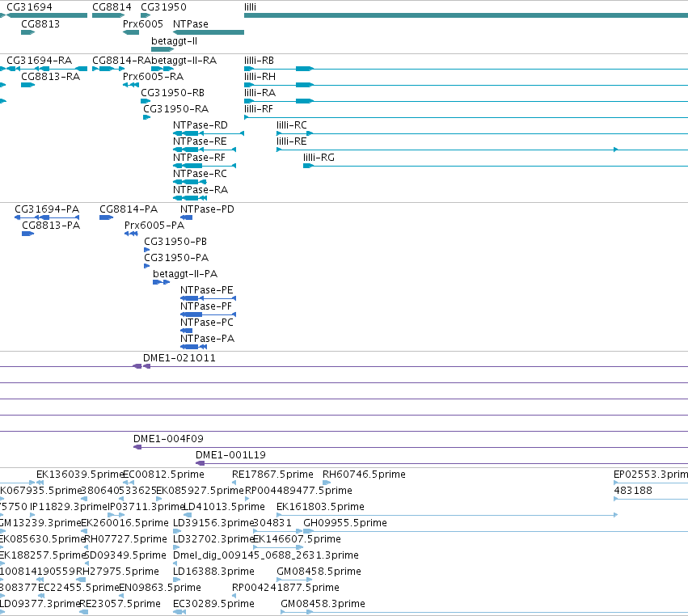Select the 483188 feature label
688x616 pixels.
[633, 491]
